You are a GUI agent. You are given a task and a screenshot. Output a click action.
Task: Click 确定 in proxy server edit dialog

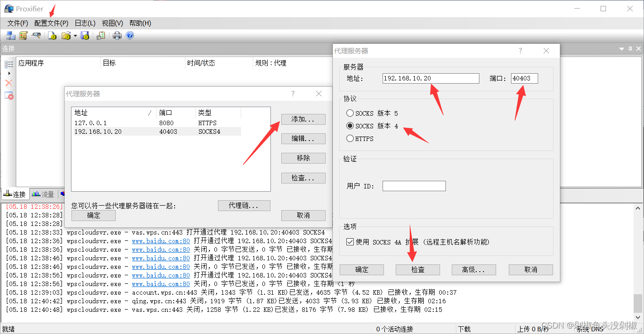coord(362,270)
